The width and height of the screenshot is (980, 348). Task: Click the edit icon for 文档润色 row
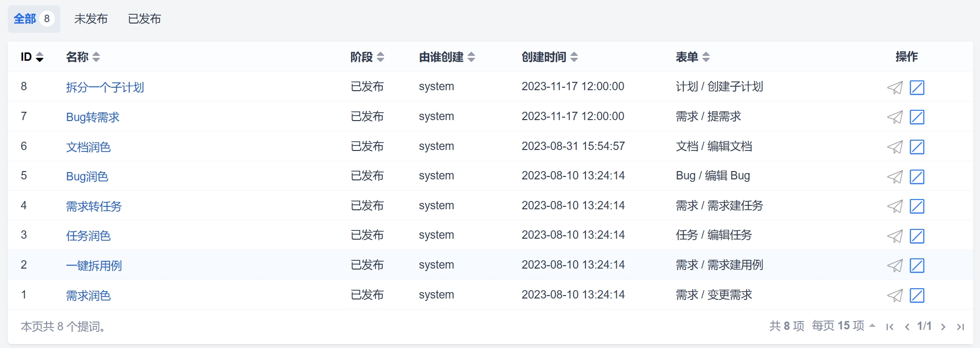point(917,147)
